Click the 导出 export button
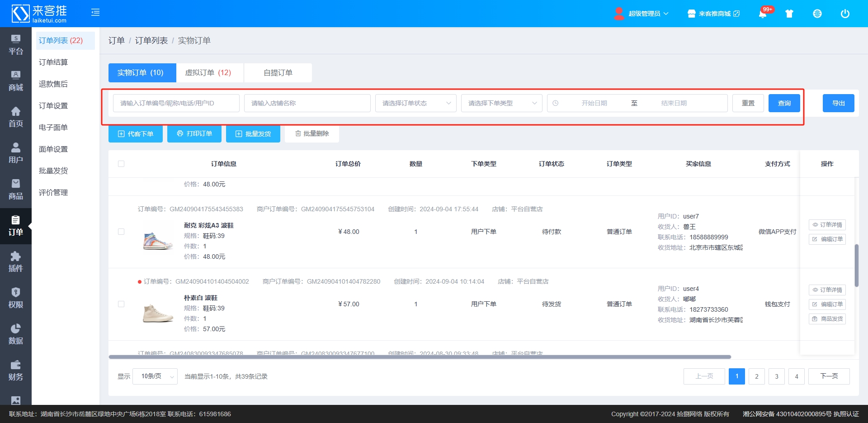 pyautogui.click(x=838, y=103)
